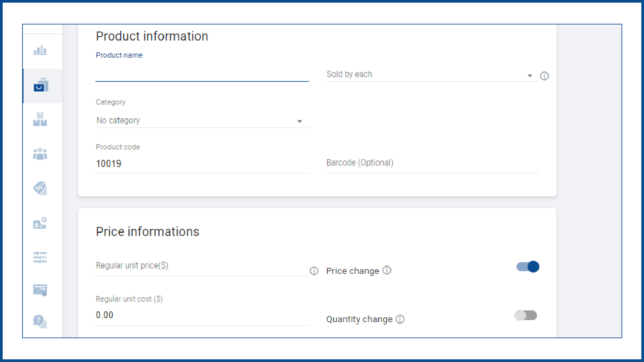
Task: Expand the No category dropdown
Action: point(201,121)
